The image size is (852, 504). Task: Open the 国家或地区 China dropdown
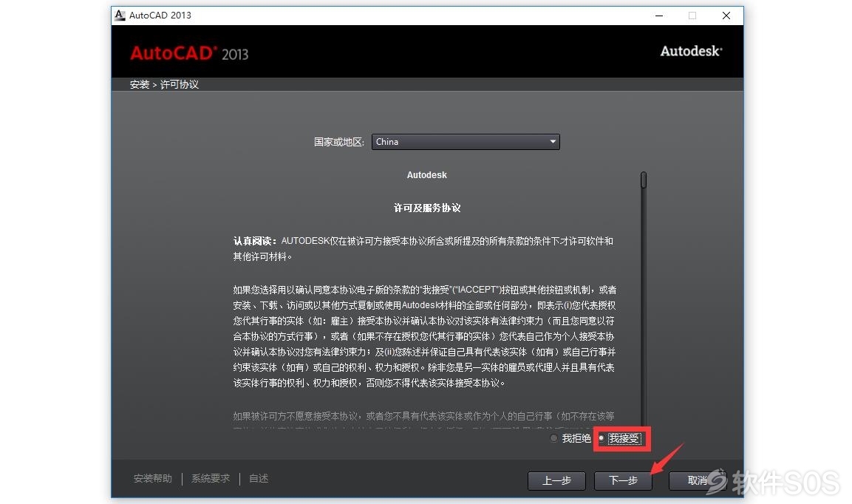pyautogui.click(x=466, y=142)
